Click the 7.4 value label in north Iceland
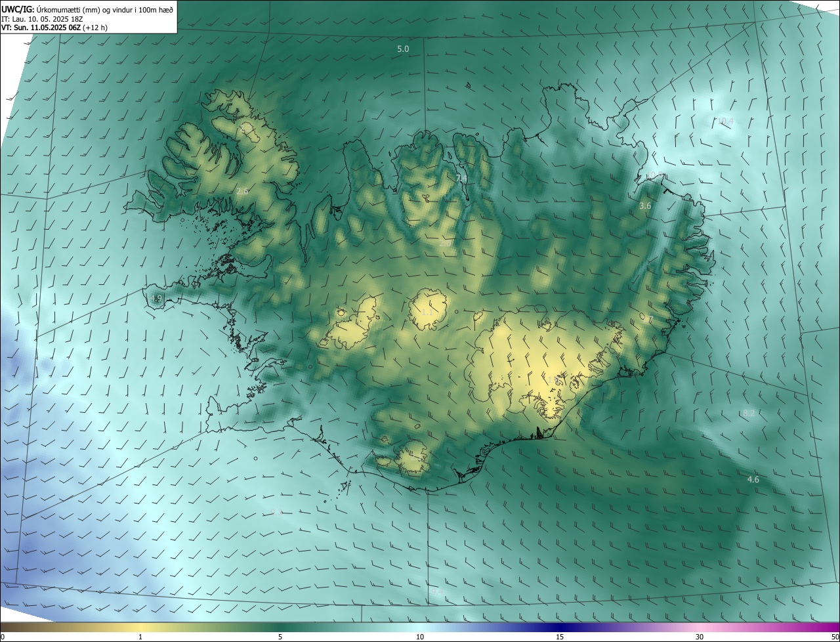Image resolution: width=840 pixels, height=642 pixels. pos(461,178)
